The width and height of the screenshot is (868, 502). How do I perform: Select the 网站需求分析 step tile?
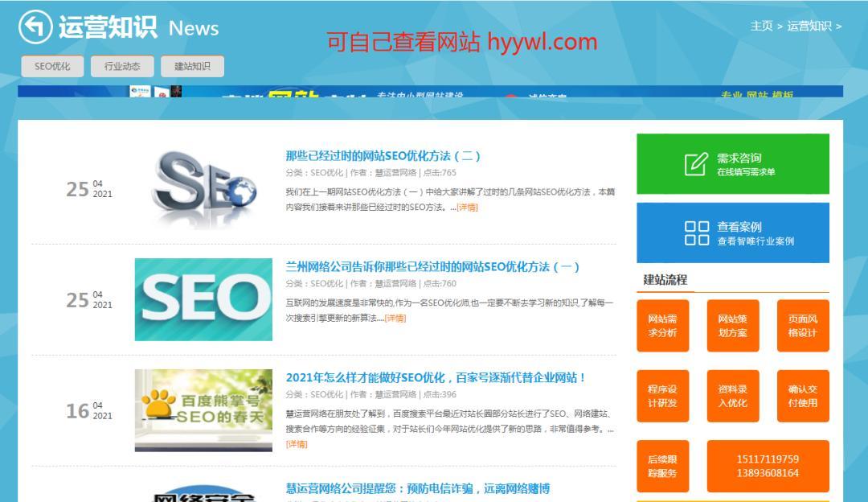click(x=662, y=326)
